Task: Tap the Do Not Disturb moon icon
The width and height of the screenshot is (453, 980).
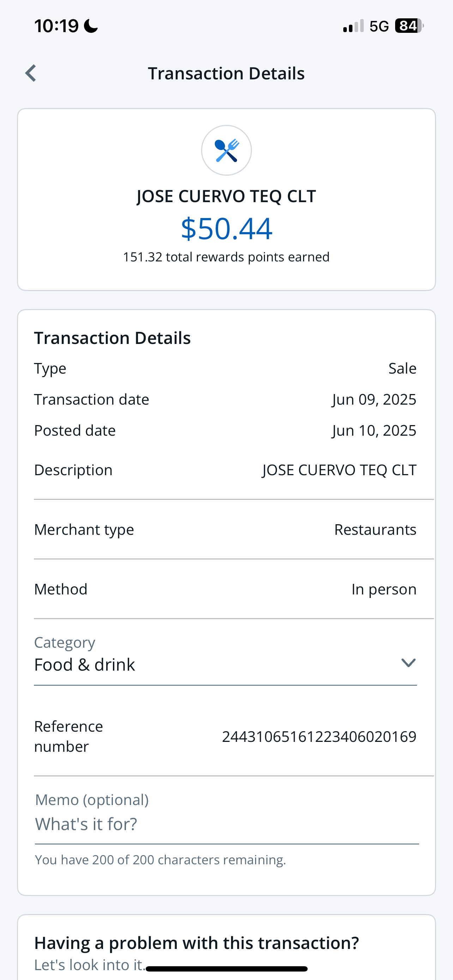Action: (91, 26)
